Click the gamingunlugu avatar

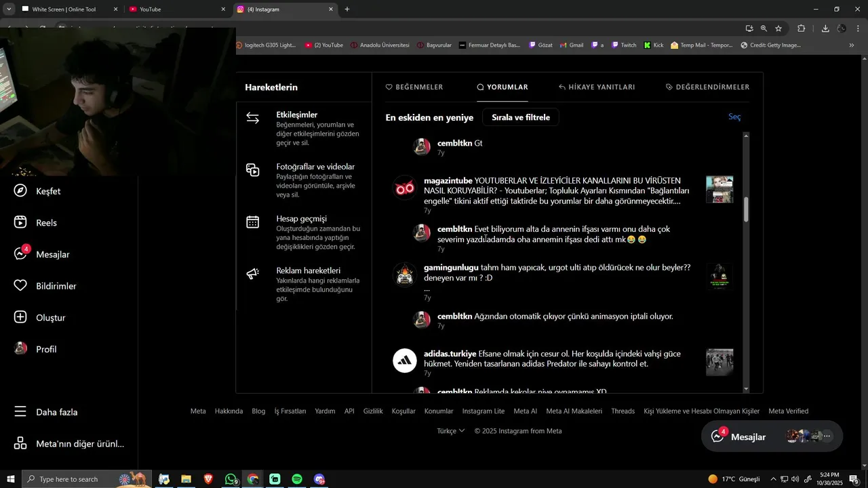point(405,274)
